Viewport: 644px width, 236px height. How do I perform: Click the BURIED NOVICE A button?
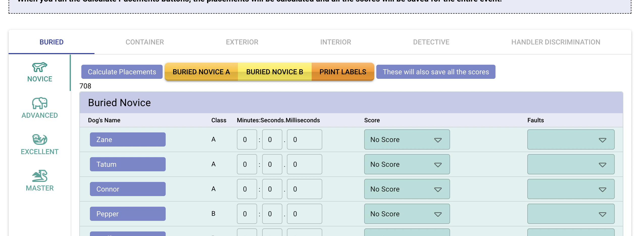pyautogui.click(x=201, y=72)
